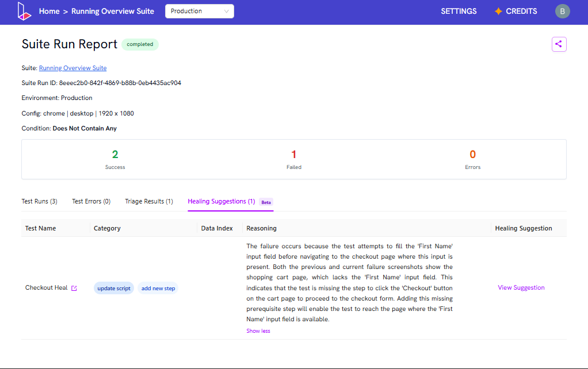The width and height of the screenshot is (588, 369).
Task: Go to Home breadcrumb
Action: tap(49, 11)
